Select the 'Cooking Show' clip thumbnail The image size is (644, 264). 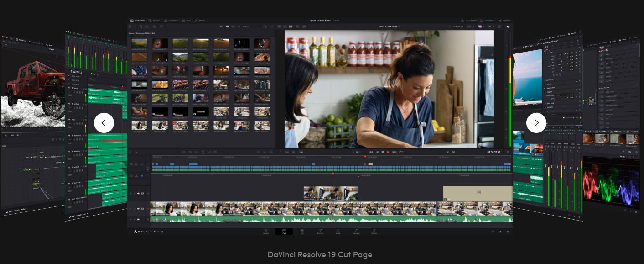(242, 112)
